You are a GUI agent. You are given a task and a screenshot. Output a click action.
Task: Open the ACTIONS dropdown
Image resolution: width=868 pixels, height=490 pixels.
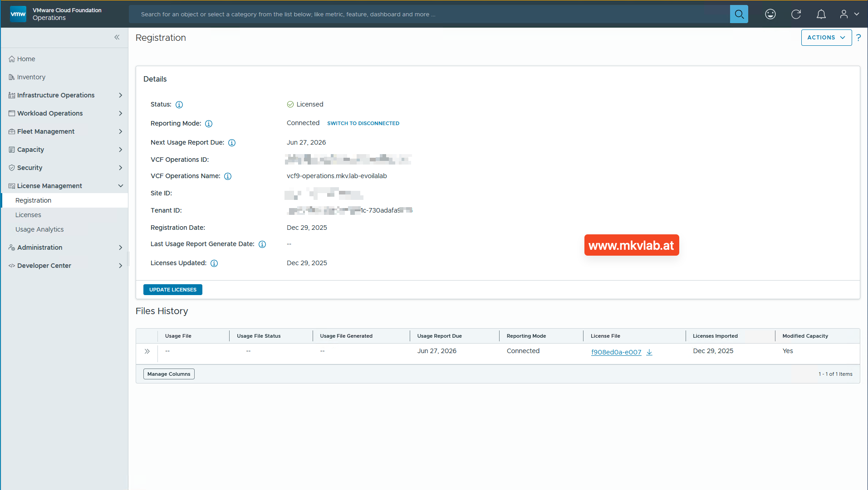pos(826,38)
